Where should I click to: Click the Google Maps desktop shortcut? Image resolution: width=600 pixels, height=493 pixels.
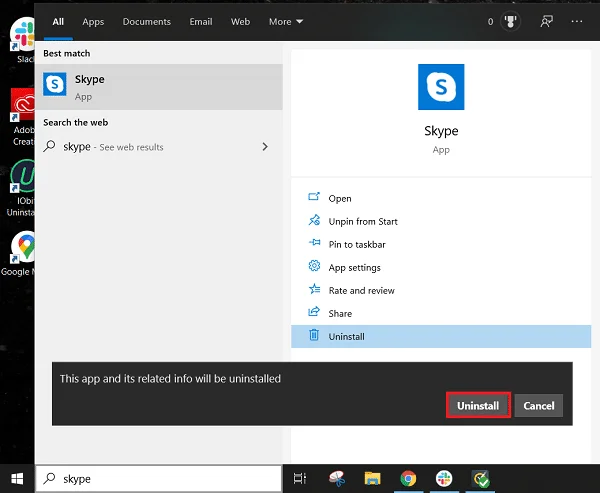click(x=19, y=253)
